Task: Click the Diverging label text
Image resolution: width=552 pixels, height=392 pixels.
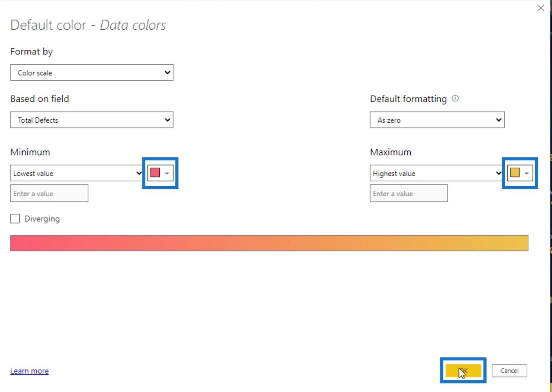Action: [x=42, y=219]
